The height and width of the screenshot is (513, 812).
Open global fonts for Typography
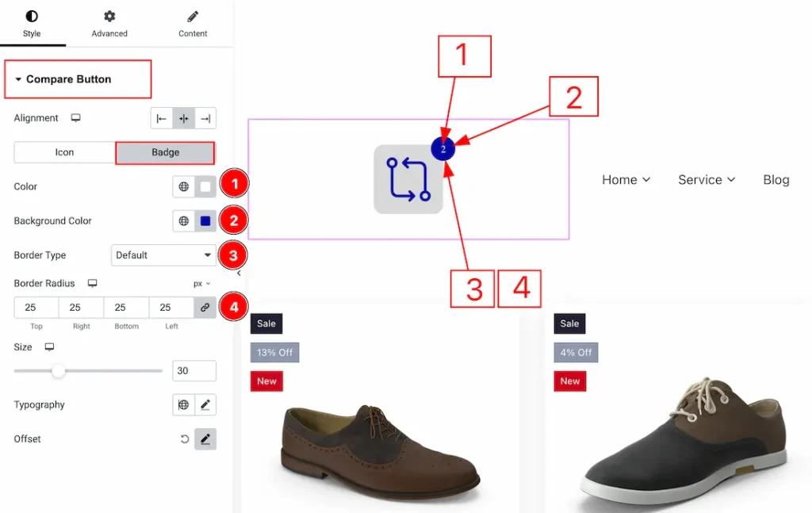184,405
